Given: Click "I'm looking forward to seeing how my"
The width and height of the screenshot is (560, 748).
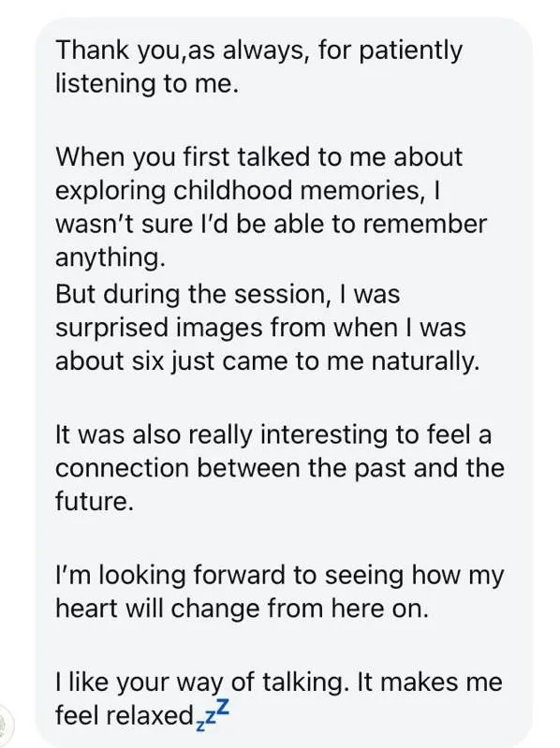Looking at the screenshot, I should tap(279, 576).
